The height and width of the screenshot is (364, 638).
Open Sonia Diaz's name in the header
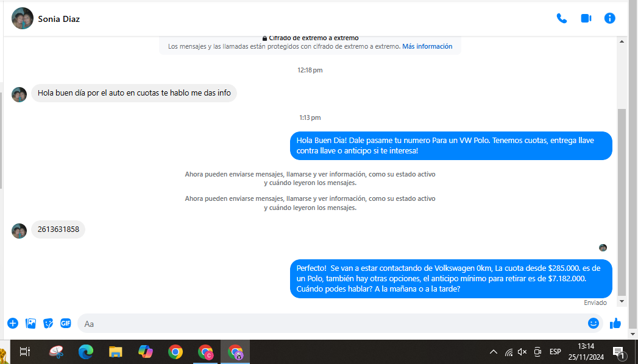(x=59, y=19)
